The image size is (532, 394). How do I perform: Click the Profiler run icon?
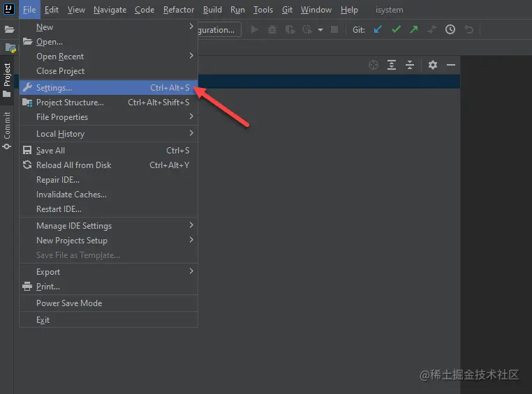307,30
